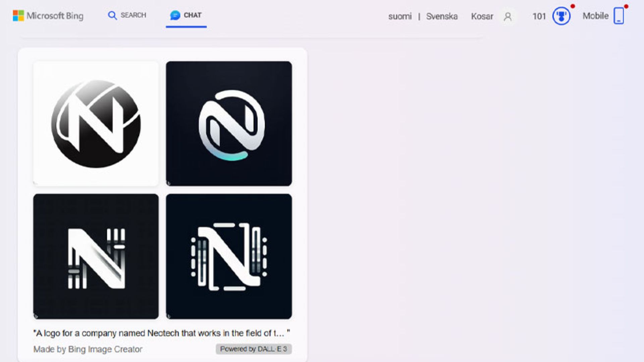The image size is (644, 362).
Task: Open black sphere N logo thumbnail
Action: coord(96,123)
